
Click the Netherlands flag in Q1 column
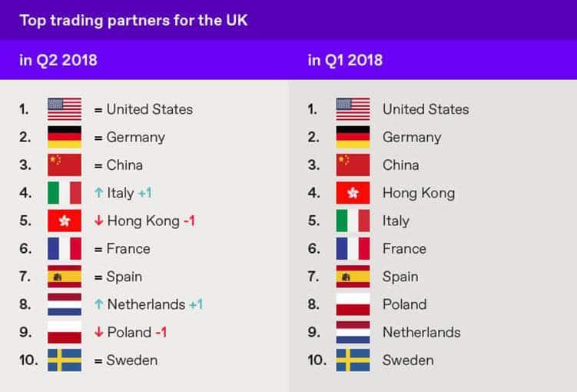click(353, 332)
